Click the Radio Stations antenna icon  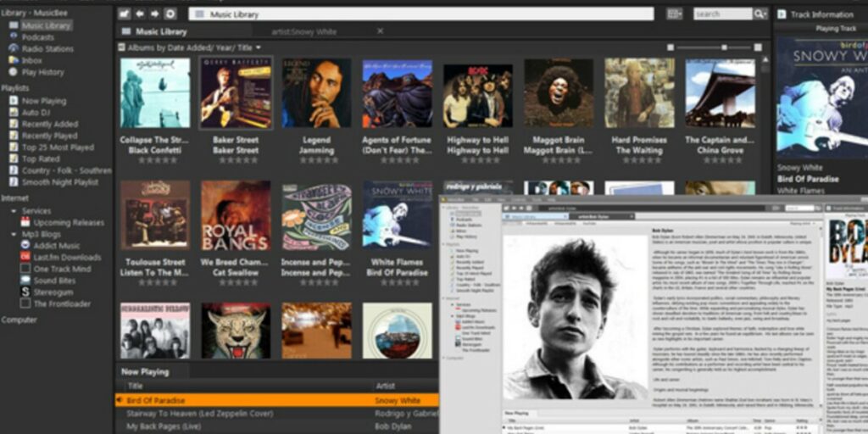[14, 48]
